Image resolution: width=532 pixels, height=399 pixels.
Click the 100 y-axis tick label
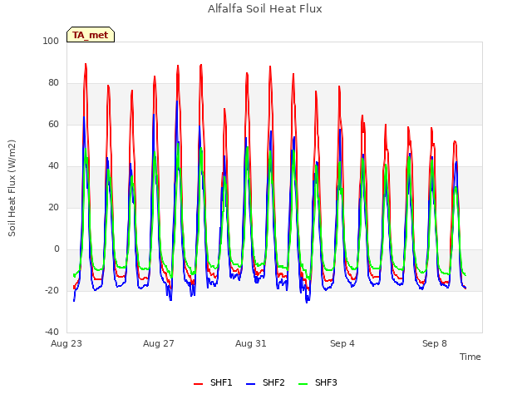tap(51, 41)
